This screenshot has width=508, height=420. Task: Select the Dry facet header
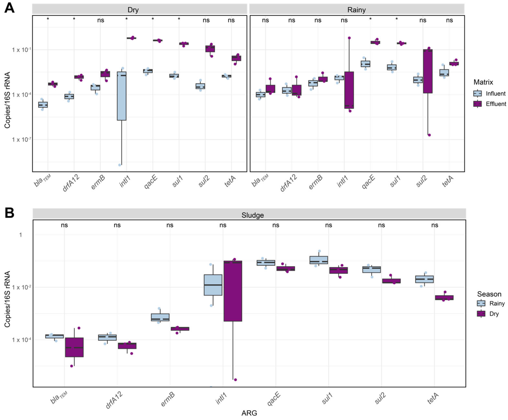140,9
